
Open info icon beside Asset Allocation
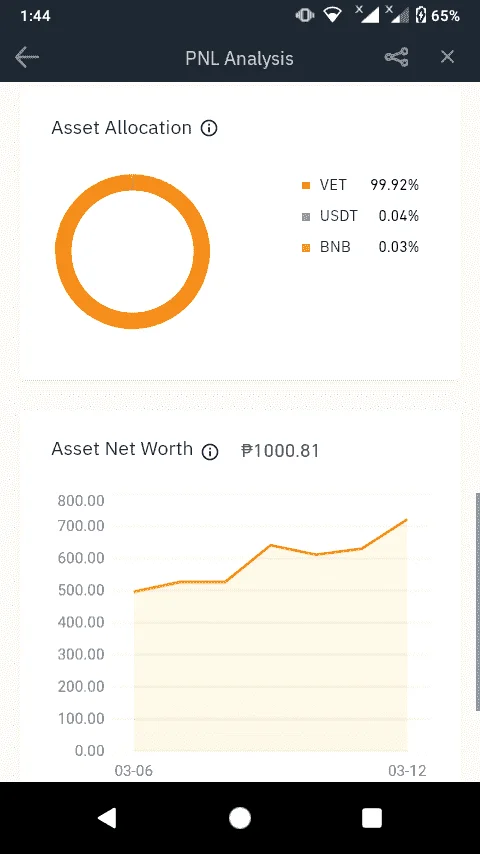point(209,129)
